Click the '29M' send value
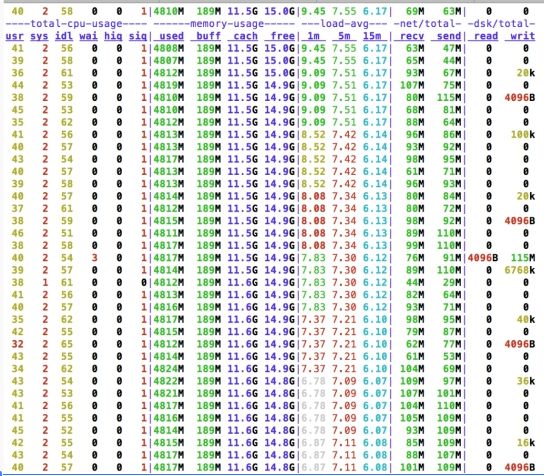This screenshot has height=476, width=544. pyautogui.click(x=452, y=282)
